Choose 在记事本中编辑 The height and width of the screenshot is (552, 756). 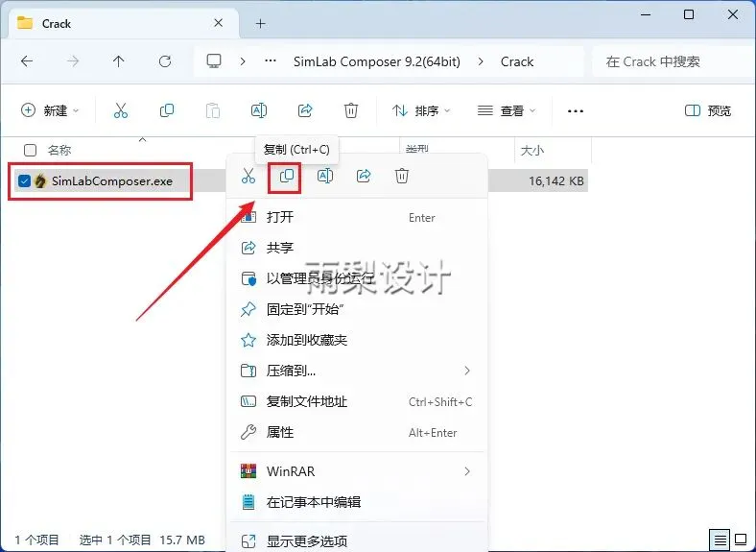point(357,502)
